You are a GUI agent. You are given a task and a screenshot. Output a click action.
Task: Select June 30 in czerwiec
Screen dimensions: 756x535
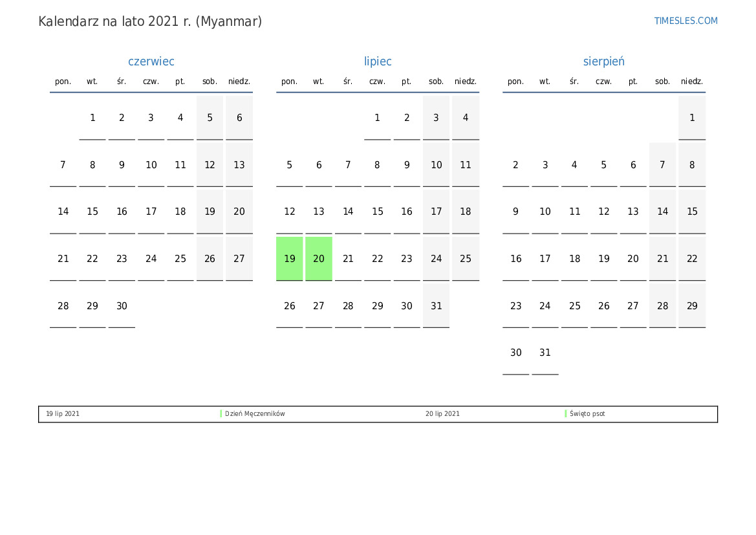point(122,306)
